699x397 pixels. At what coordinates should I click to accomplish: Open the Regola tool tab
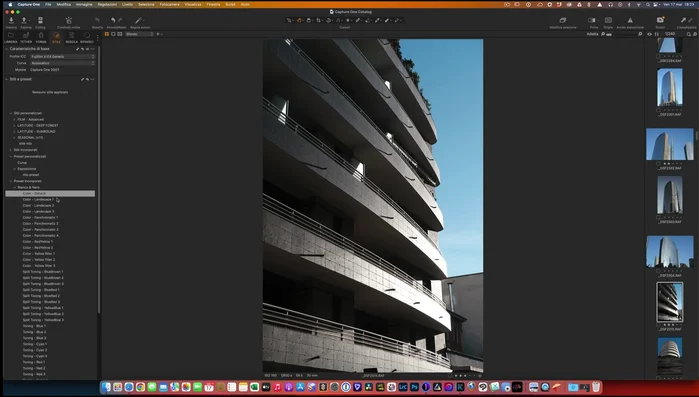(x=71, y=37)
